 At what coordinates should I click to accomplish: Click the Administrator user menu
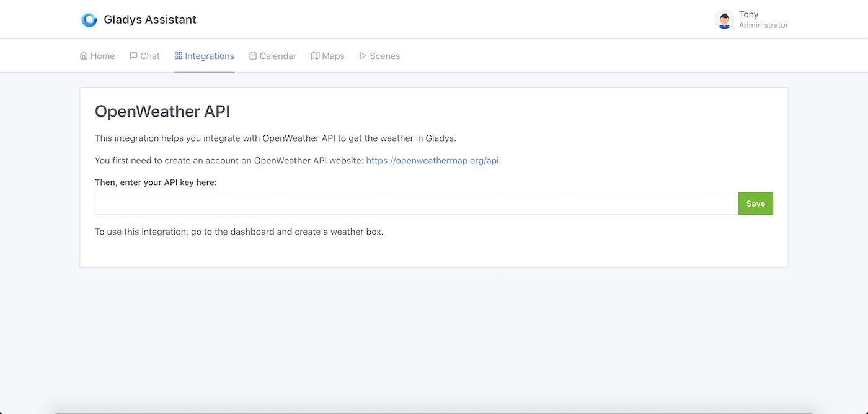(x=763, y=25)
